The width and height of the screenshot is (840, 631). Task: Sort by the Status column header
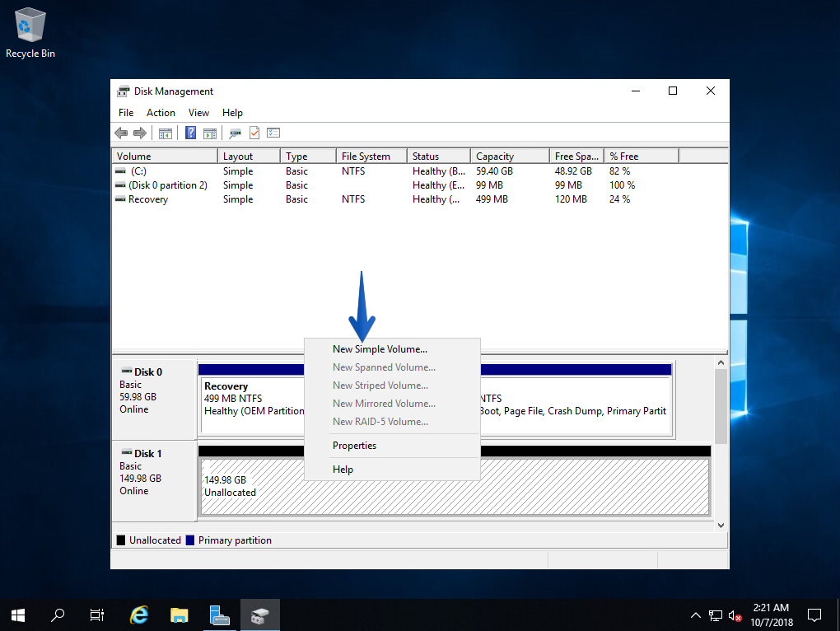439,156
